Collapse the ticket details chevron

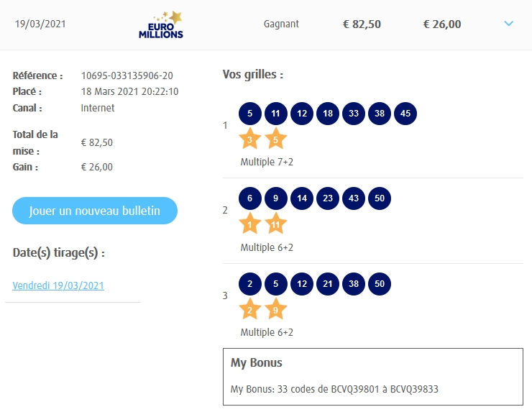(x=509, y=24)
